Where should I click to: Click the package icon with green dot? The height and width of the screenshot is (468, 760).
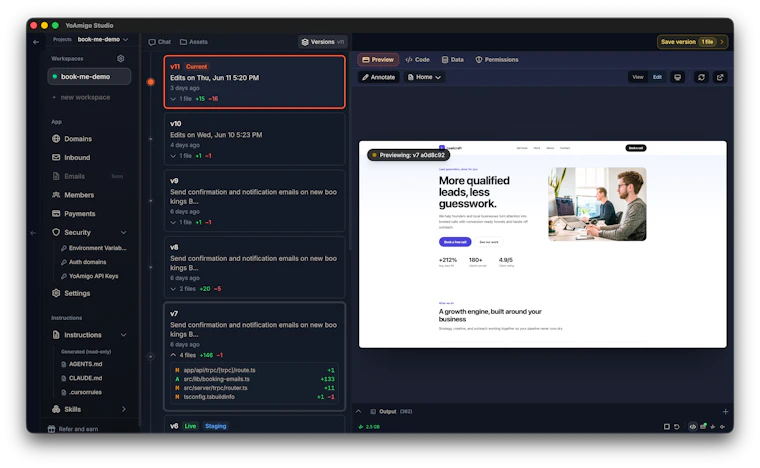[703, 426]
